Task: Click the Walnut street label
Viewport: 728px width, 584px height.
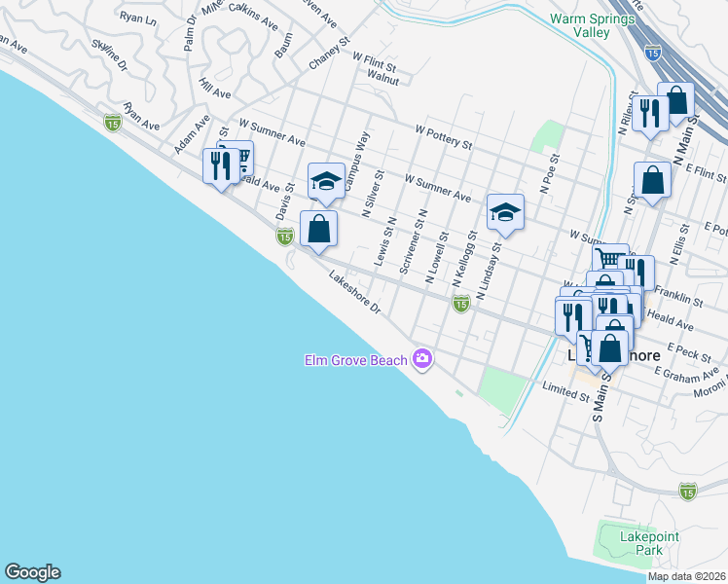Action: (383, 78)
